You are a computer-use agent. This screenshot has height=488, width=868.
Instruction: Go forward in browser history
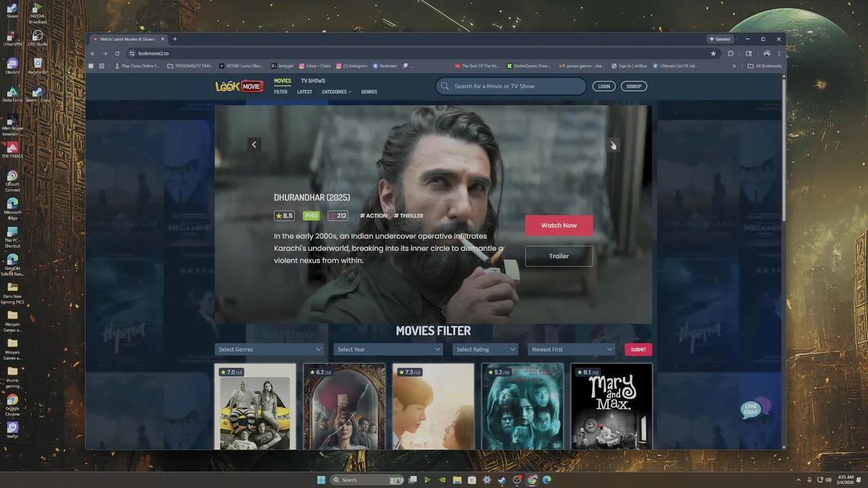[x=105, y=54]
